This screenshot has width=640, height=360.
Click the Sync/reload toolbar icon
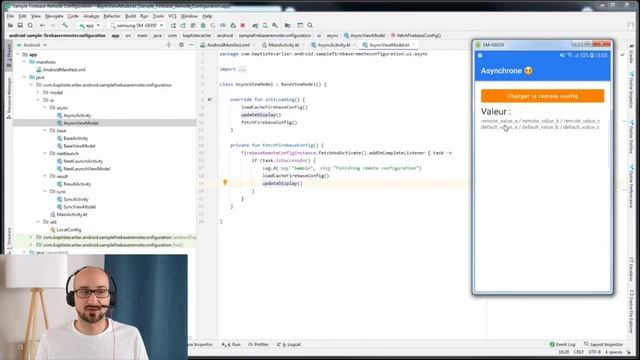pyautogui.click(x=30, y=25)
